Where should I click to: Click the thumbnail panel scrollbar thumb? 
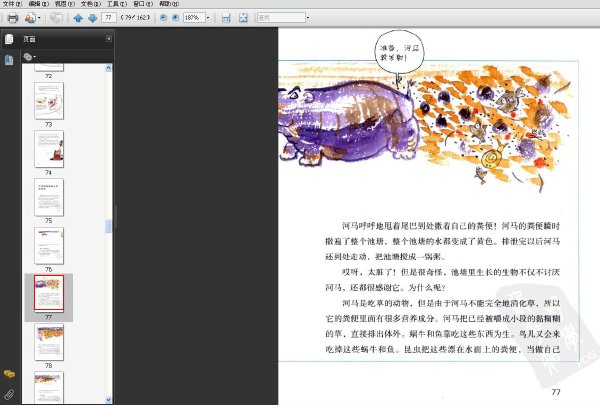[108, 226]
